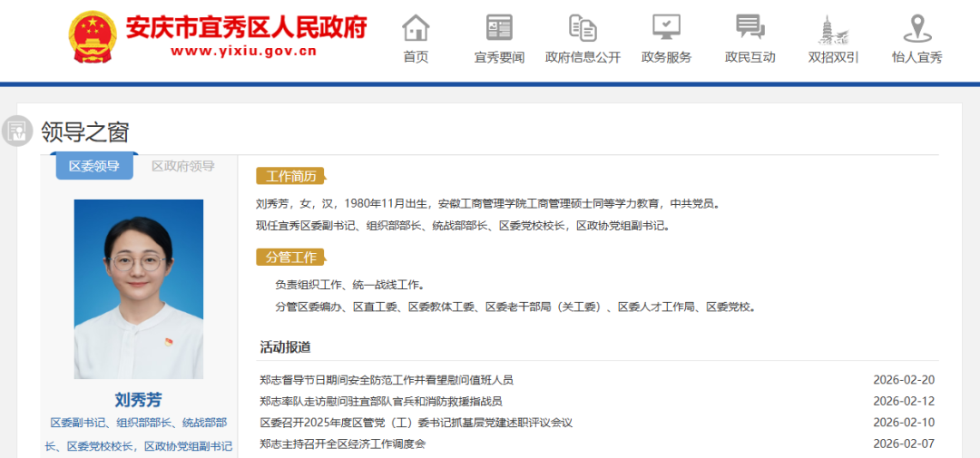The image size is (980, 458).
Task: Click the biography line starting 刘秀芳，女，汉
Action: [488, 204]
